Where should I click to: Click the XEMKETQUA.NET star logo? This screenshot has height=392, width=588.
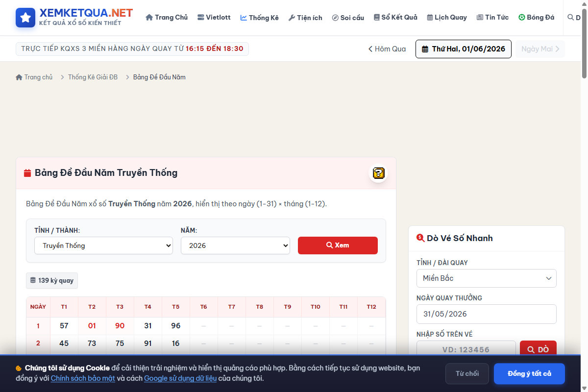25,17
